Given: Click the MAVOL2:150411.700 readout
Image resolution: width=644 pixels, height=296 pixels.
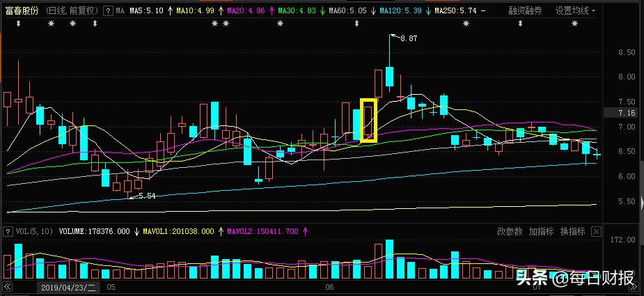Looking at the screenshot, I should tap(262, 231).
